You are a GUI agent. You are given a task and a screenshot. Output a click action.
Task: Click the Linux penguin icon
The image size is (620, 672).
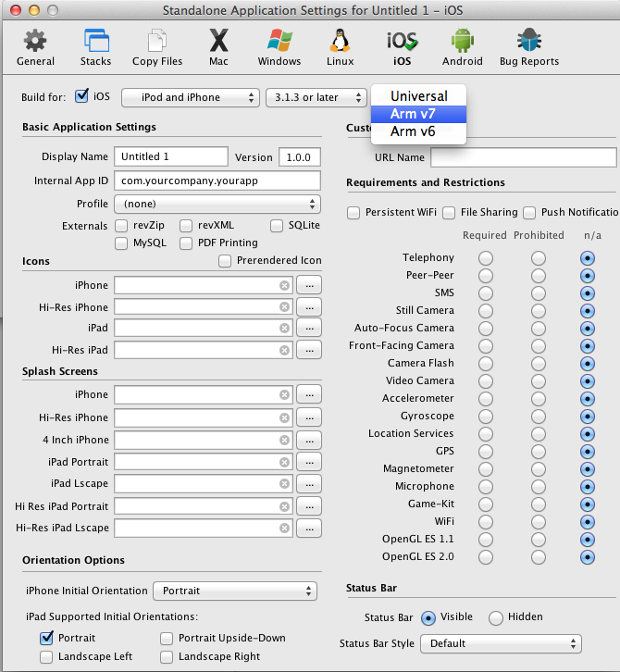pos(341,47)
